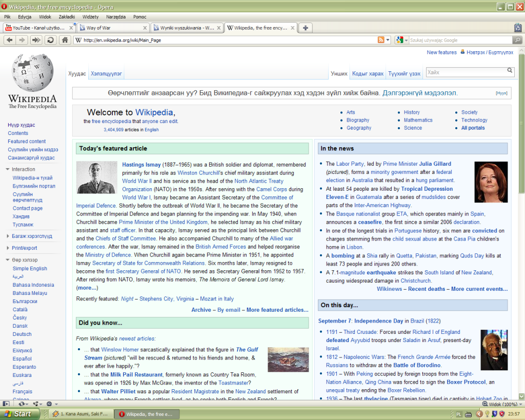Image resolution: width=525 pixels, height=420 pixels.
Task: Click the Нэвтрэх / Бүртгүүлэх login link
Action: 490,53
